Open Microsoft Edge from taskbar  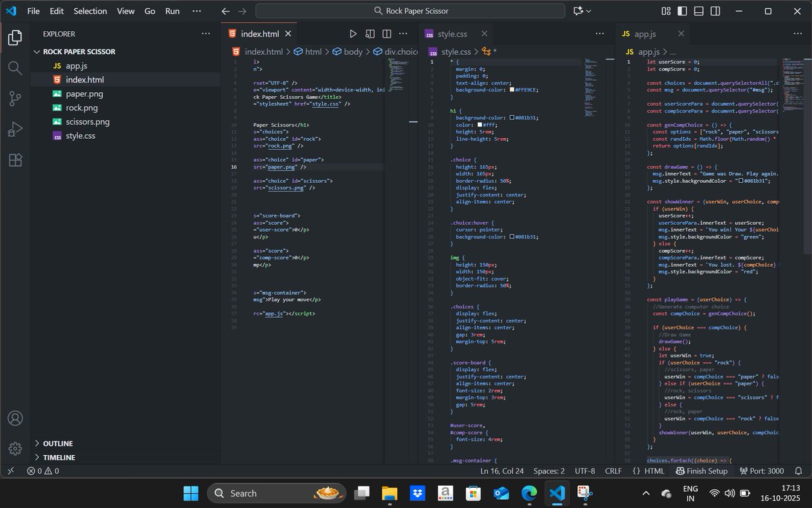(529, 493)
